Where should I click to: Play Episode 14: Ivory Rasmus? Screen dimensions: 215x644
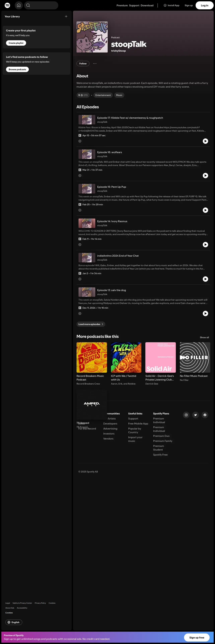(205, 245)
